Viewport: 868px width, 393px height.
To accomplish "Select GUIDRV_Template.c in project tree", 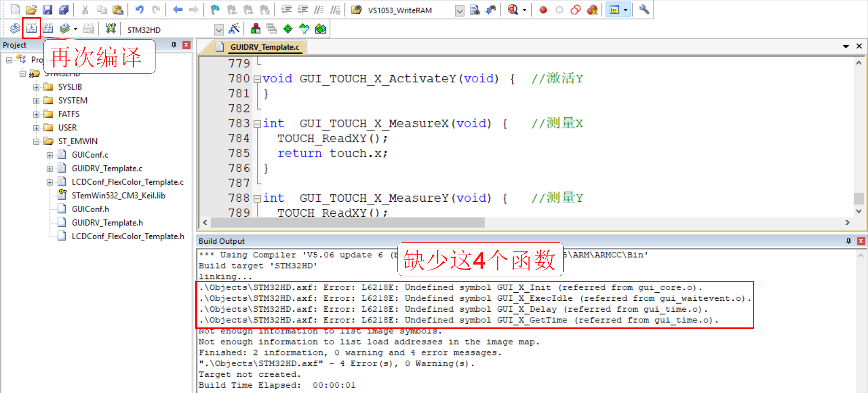I will pyautogui.click(x=107, y=168).
